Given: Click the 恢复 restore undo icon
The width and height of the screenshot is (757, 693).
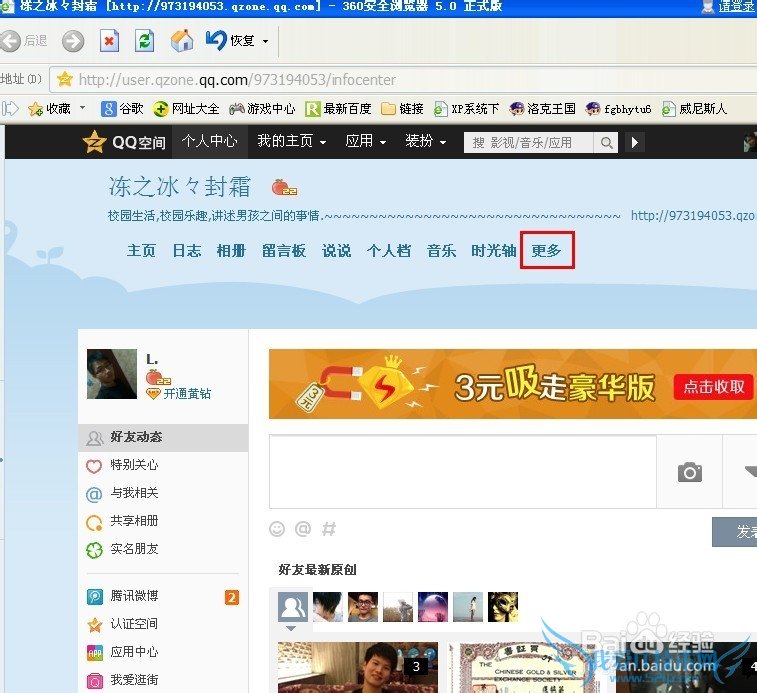Looking at the screenshot, I should pyautogui.click(x=215, y=40).
